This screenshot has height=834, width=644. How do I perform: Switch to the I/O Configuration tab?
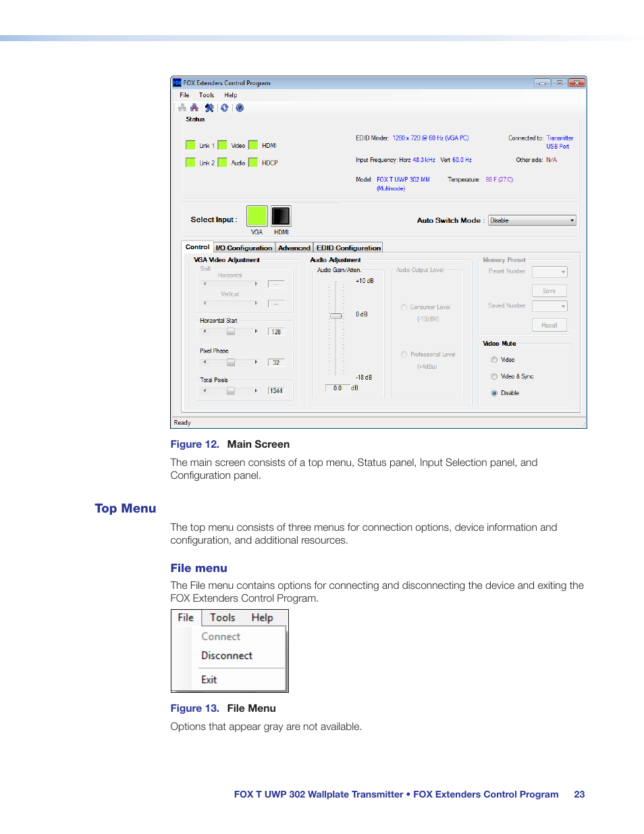(244, 248)
